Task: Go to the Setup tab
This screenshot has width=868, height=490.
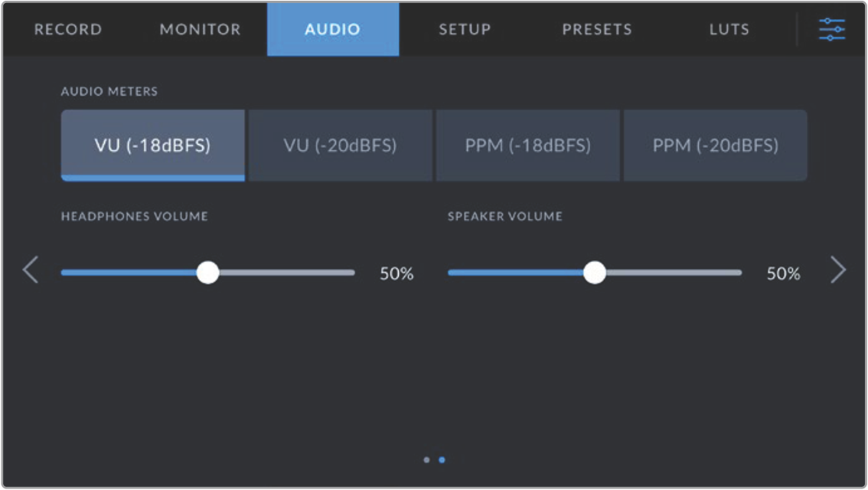Action: [465, 30]
